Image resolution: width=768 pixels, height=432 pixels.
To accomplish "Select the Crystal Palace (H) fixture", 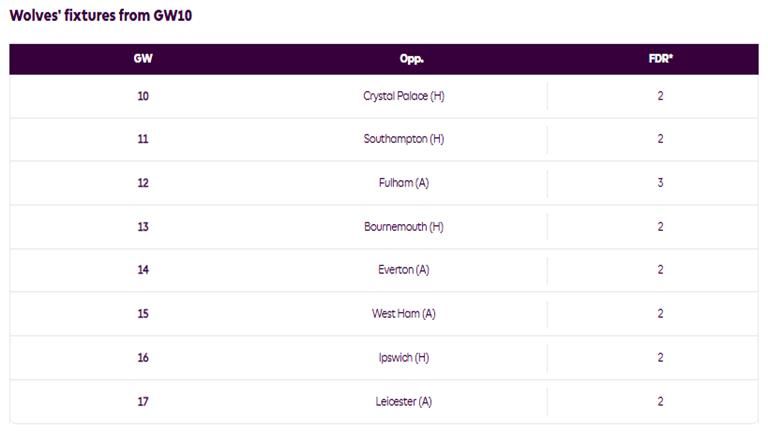I will click(x=403, y=96).
